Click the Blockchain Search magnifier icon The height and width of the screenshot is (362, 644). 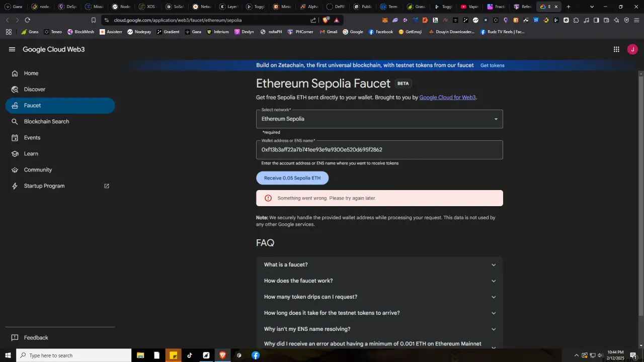point(15,122)
